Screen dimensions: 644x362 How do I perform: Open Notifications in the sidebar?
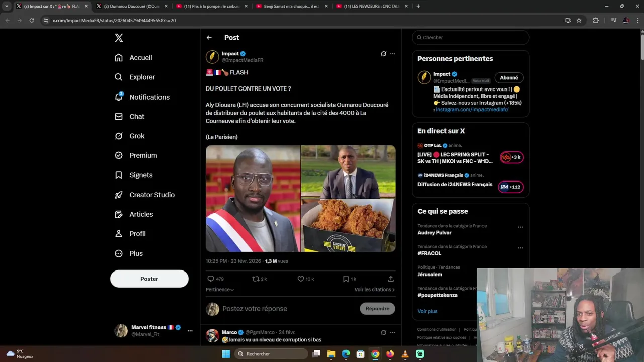[x=142, y=97]
